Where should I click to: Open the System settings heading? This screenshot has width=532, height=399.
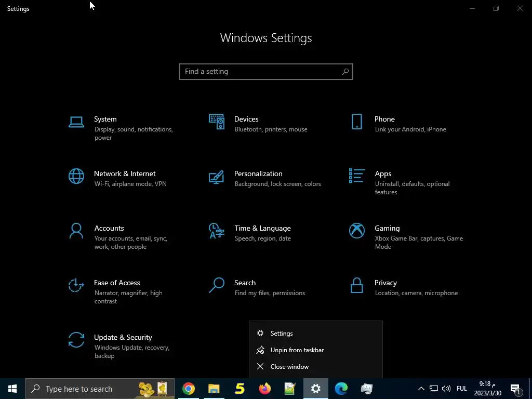(x=105, y=119)
